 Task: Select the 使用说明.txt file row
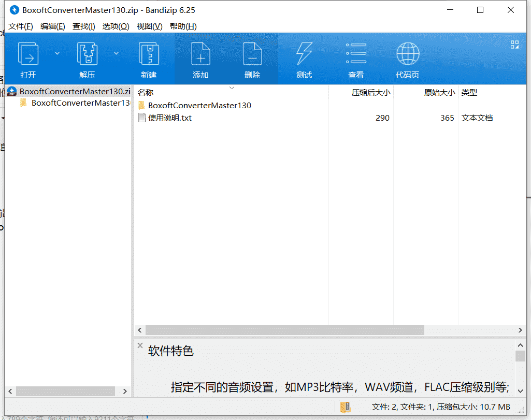tap(330, 118)
